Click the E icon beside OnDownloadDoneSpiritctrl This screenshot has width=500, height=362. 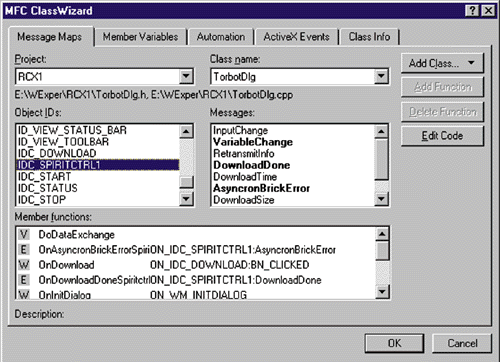(24, 280)
